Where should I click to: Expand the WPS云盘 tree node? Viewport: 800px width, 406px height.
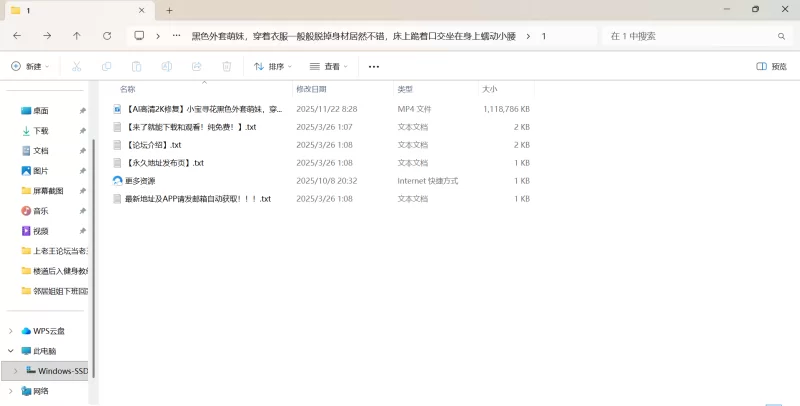(11, 331)
